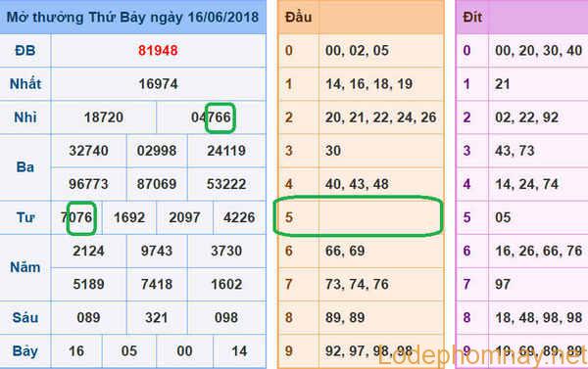Click the Nhì prize number 04766
The width and height of the screenshot is (588, 369).
pos(211,117)
